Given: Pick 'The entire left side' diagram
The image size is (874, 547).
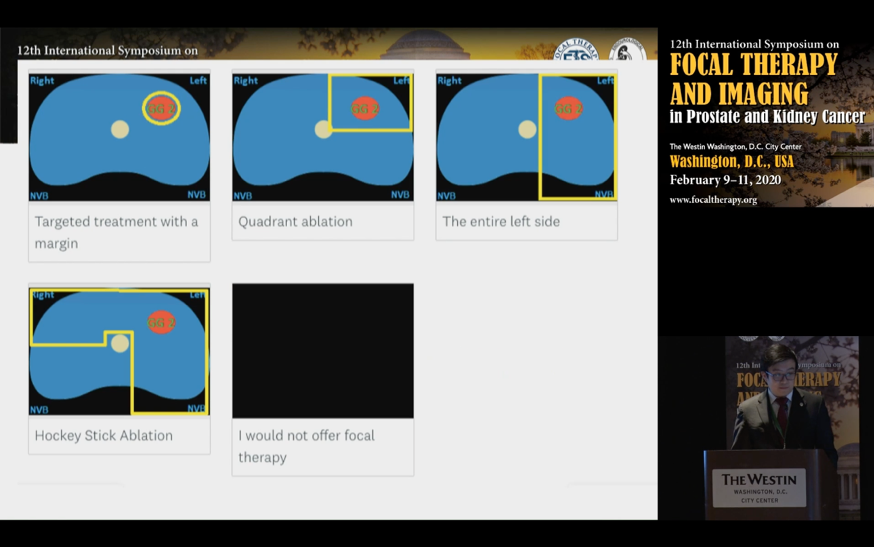Looking at the screenshot, I should tap(526, 137).
